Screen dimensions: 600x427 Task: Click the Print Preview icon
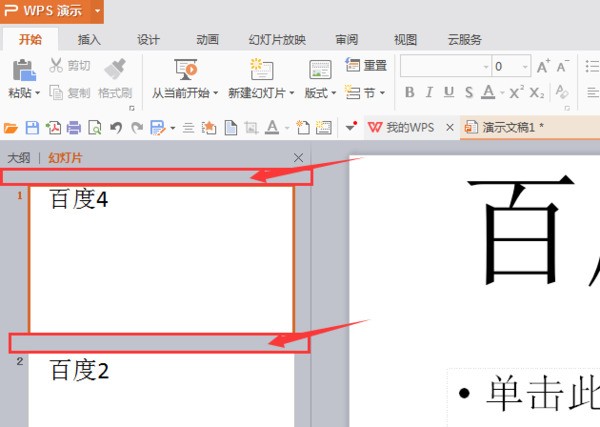(x=95, y=127)
